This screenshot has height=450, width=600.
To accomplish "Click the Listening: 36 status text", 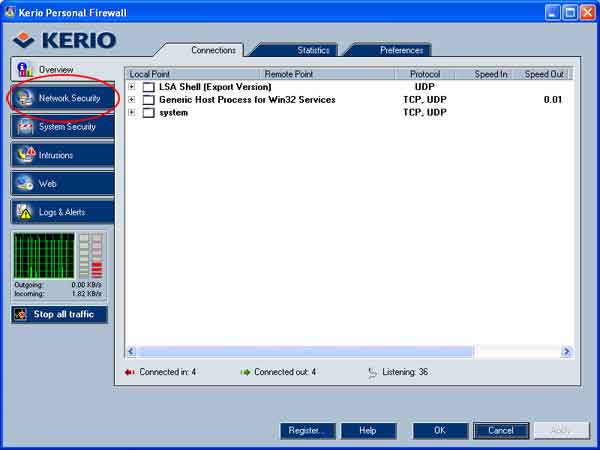I will (x=405, y=372).
